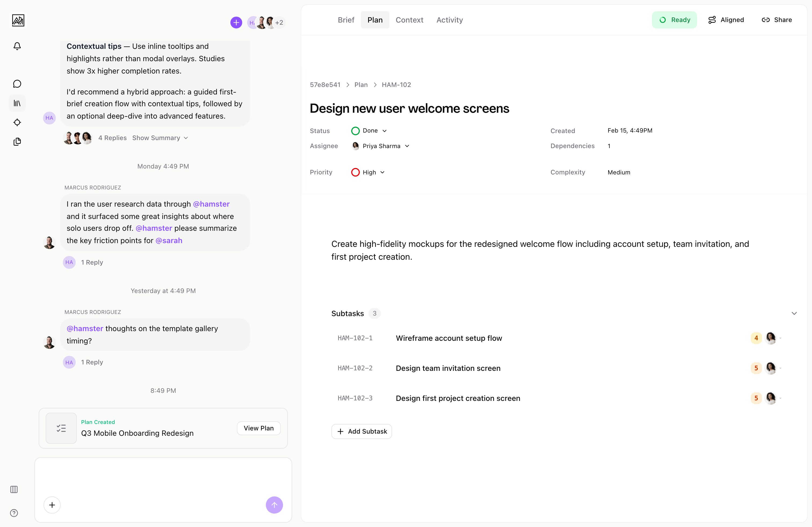Collapse the Subtasks section chevron
The image size is (812, 527).
coord(794,313)
